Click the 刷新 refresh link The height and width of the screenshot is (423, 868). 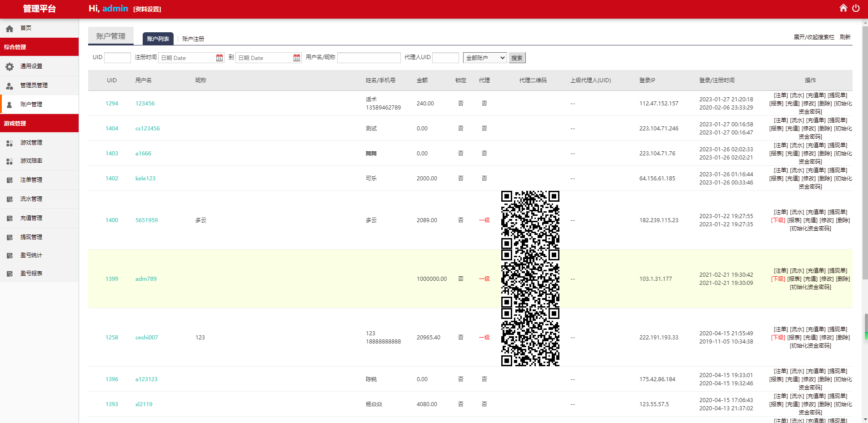845,37
